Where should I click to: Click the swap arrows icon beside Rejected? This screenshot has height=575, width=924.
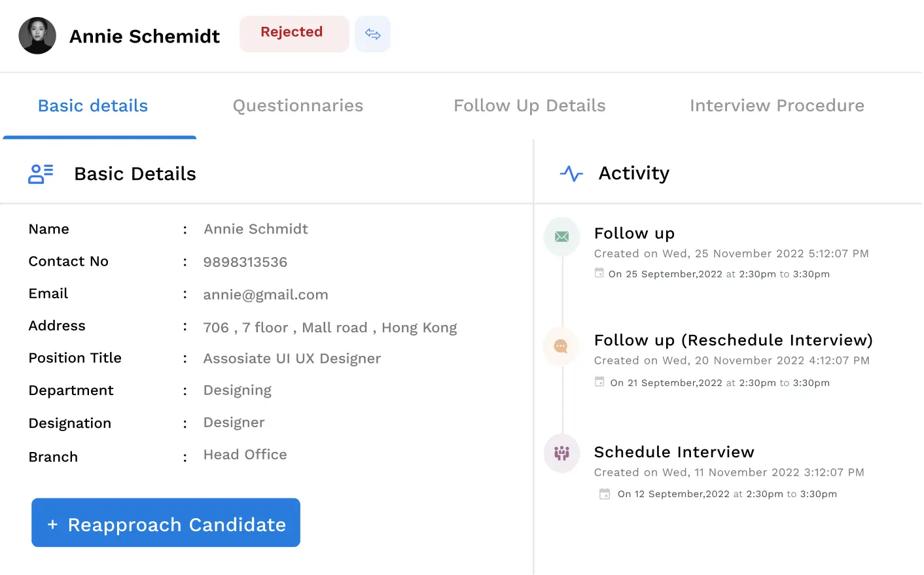372,34
